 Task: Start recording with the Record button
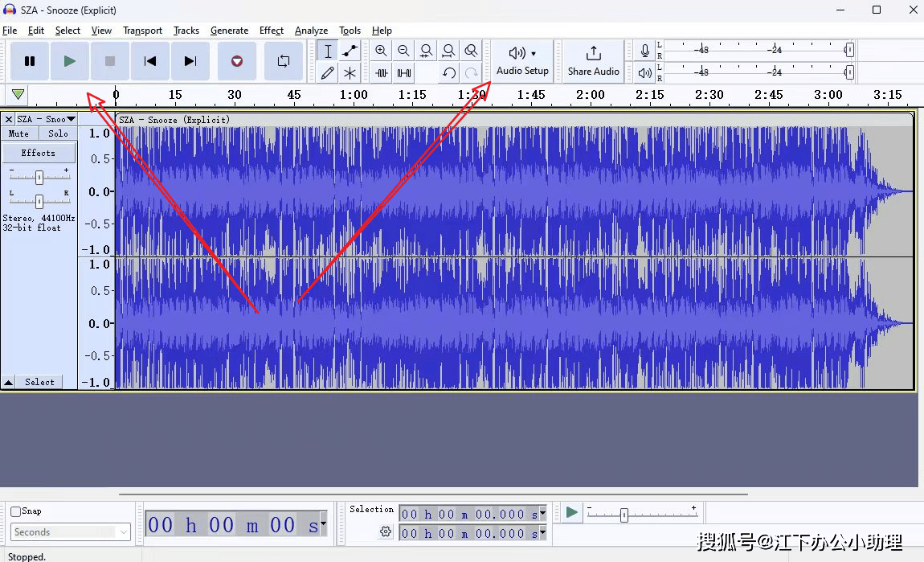pos(237,61)
